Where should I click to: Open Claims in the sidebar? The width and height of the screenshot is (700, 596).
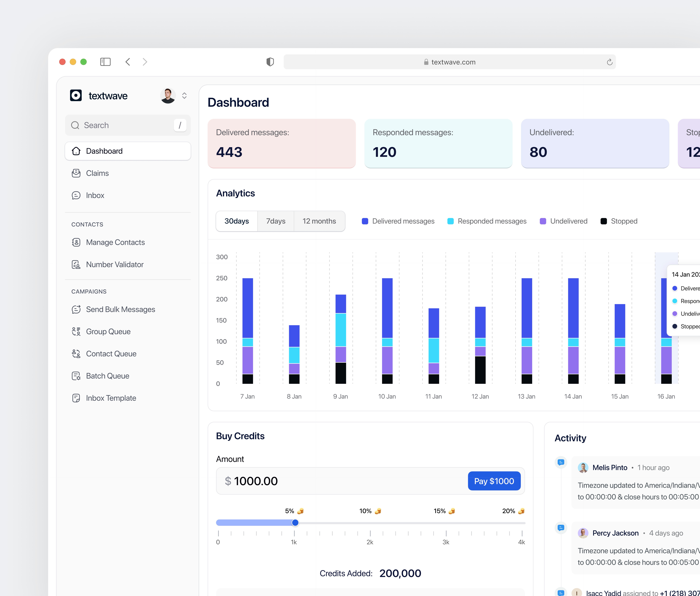click(128, 173)
